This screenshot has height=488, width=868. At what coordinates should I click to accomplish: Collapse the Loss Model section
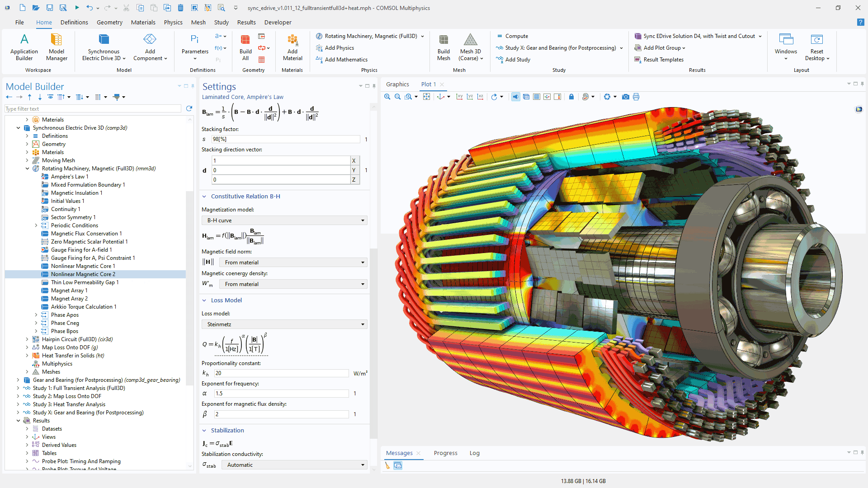click(x=204, y=300)
